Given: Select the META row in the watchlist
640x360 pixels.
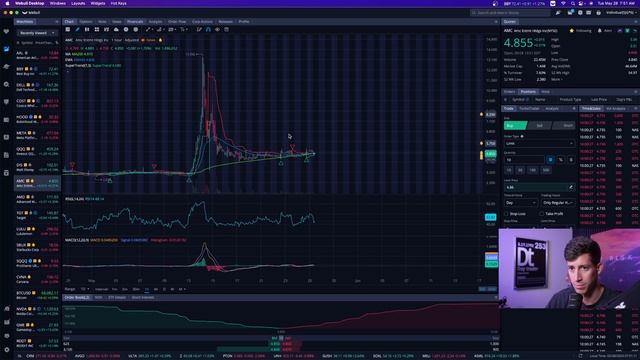Looking at the screenshot, I should (37, 135).
